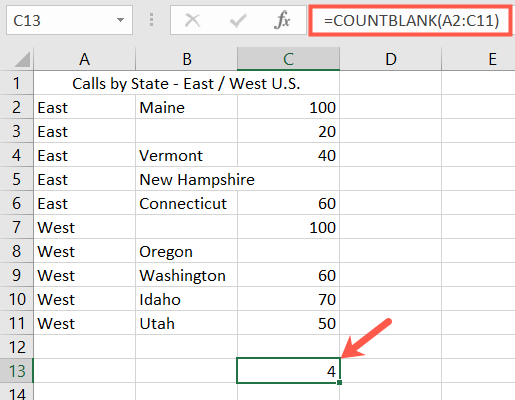515x400 pixels.
Task: Click the Enter checkmark formula icon
Action: [x=238, y=20]
